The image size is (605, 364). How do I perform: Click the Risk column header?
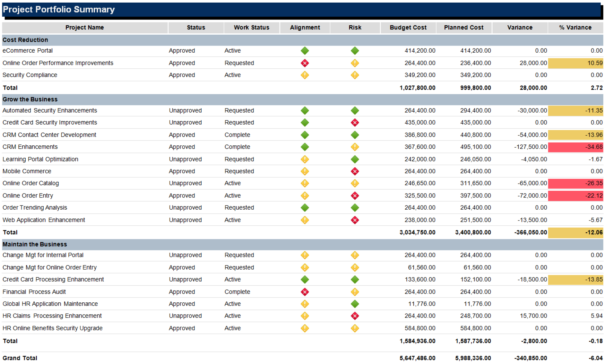point(355,28)
